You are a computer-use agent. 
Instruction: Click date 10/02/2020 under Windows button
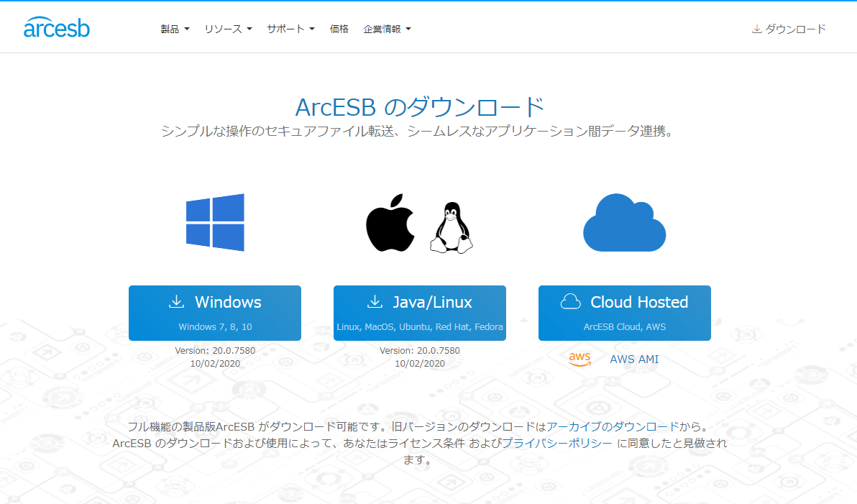[x=215, y=364]
